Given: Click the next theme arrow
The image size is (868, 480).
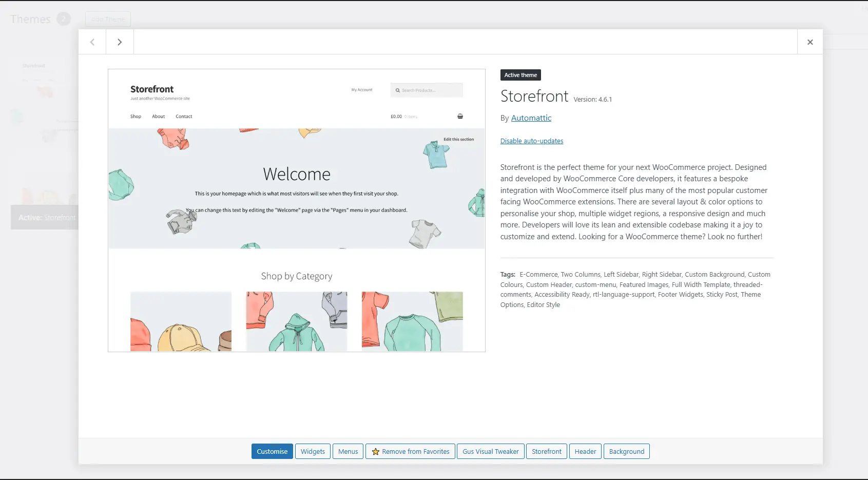Looking at the screenshot, I should click(120, 42).
